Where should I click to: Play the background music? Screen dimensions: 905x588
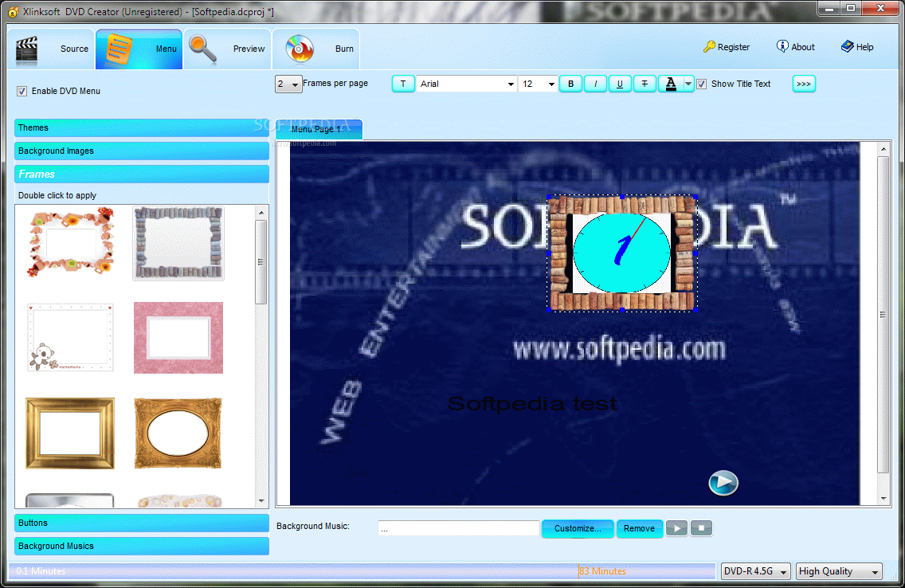[x=677, y=528]
